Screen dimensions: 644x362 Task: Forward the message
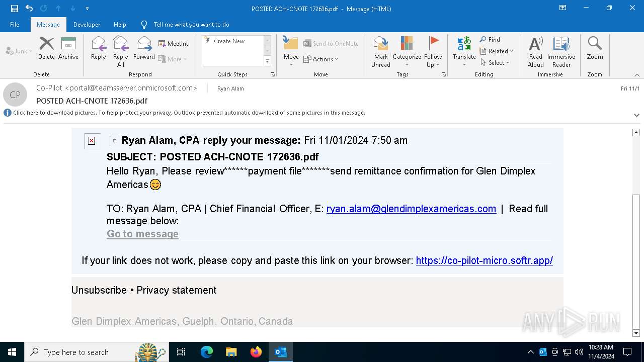pos(144,48)
